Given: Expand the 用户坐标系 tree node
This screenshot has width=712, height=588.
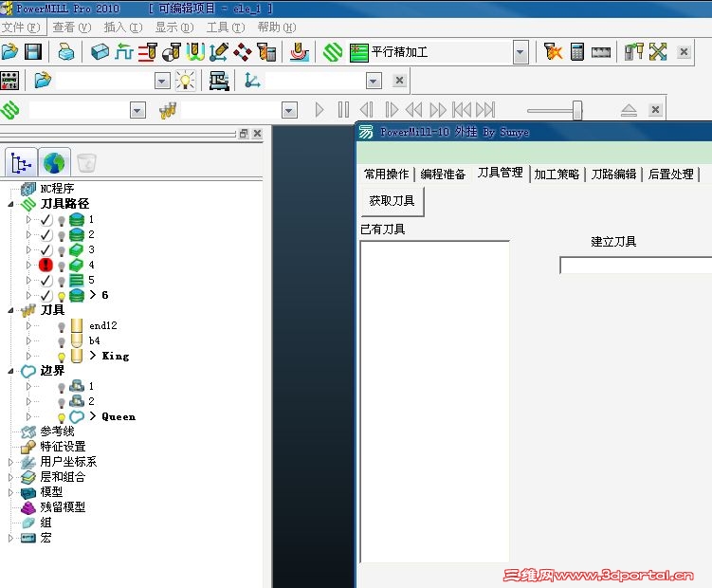Looking at the screenshot, I should tap(10, 462).
